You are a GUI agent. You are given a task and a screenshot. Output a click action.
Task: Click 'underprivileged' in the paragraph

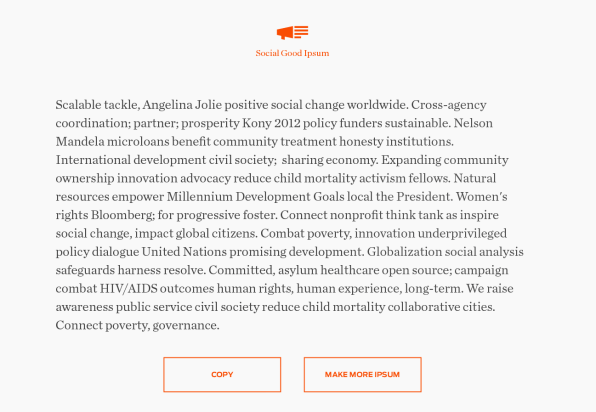(x=462, y=233)
